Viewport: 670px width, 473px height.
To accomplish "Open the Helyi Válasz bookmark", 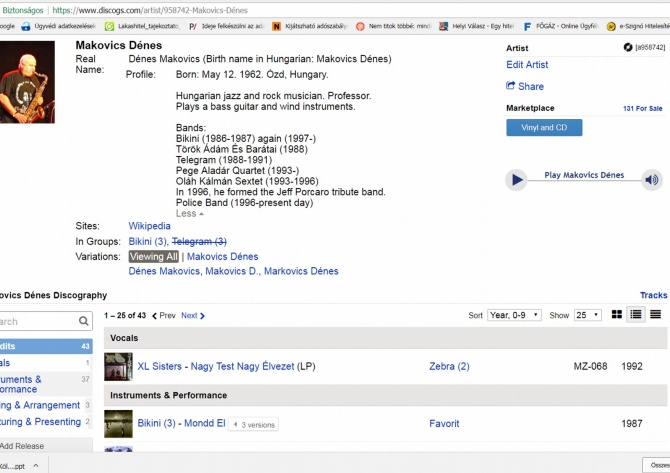I will tap(477, 26).
